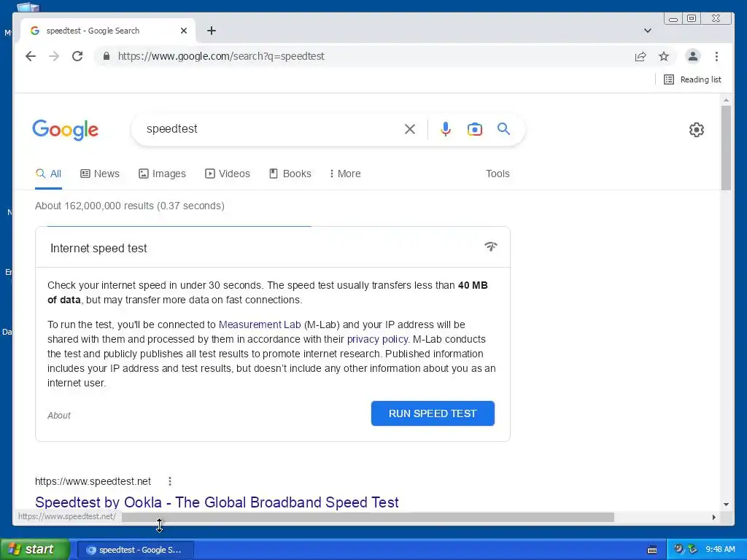Click the https://www.speedtest.net URL text

[x=93, y=481]
